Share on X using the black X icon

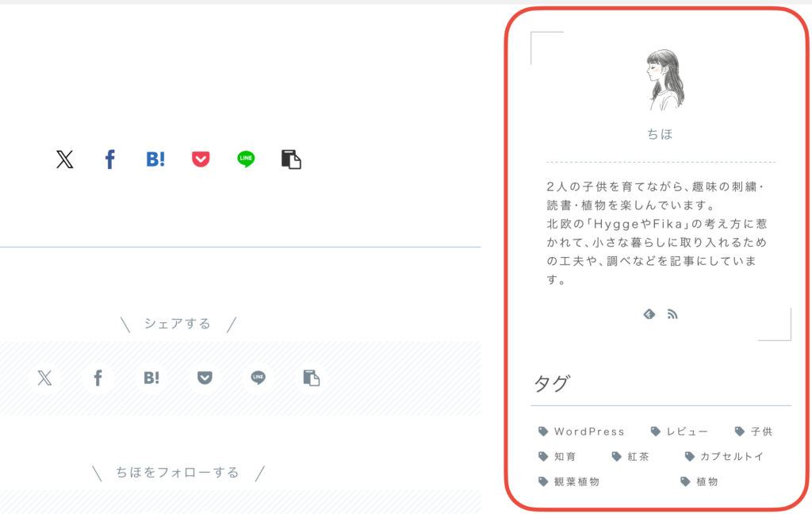[x=65, y=159]
